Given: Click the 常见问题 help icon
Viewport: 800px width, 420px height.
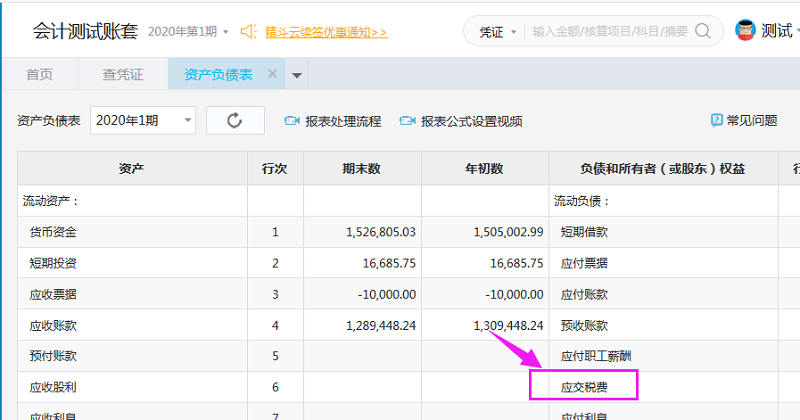Looking at the screenshot, I should (x=716, y=120).
